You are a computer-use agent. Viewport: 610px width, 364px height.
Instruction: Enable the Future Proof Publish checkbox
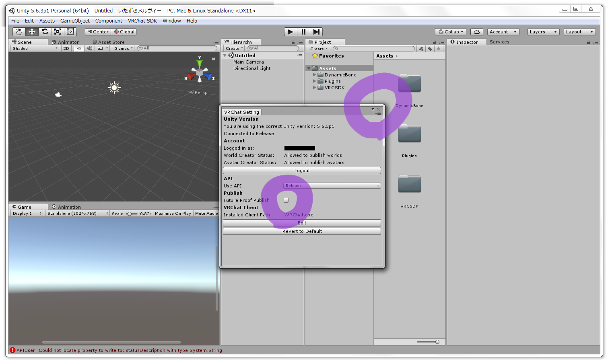coord(286,200)
